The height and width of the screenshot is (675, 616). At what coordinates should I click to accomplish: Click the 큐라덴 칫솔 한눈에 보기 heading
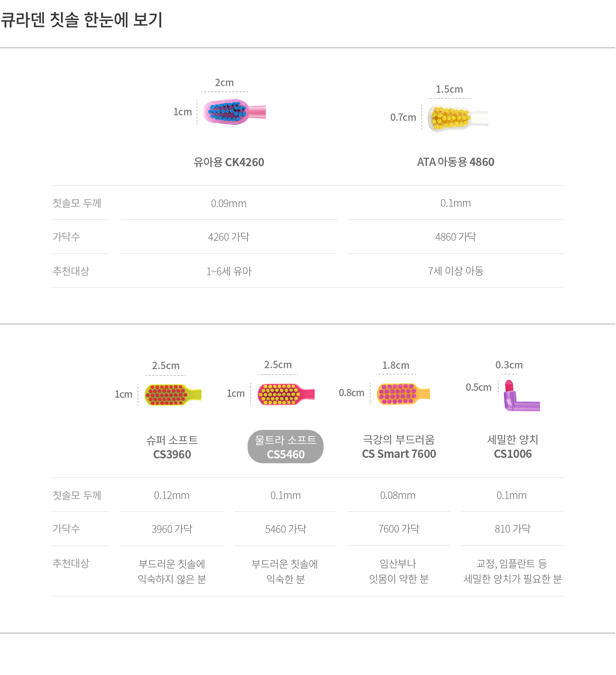point(82,20)
